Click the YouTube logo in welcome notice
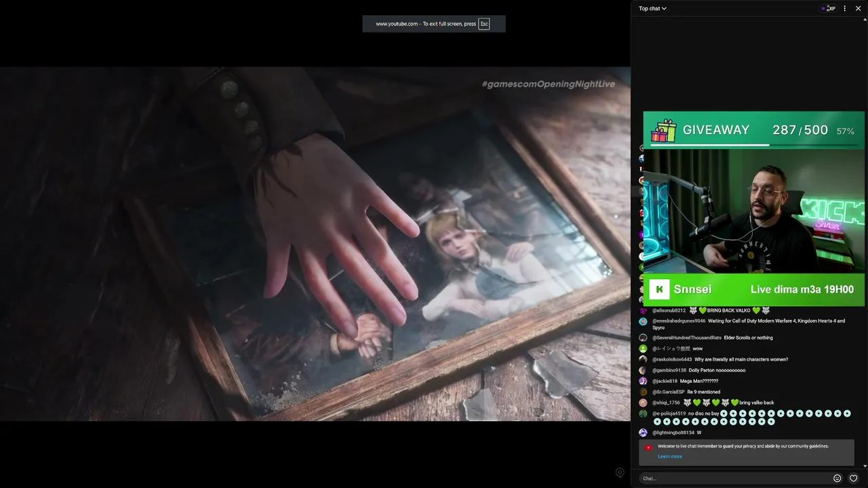The width and height of the screenshot is (868, 488). [648, 447]
